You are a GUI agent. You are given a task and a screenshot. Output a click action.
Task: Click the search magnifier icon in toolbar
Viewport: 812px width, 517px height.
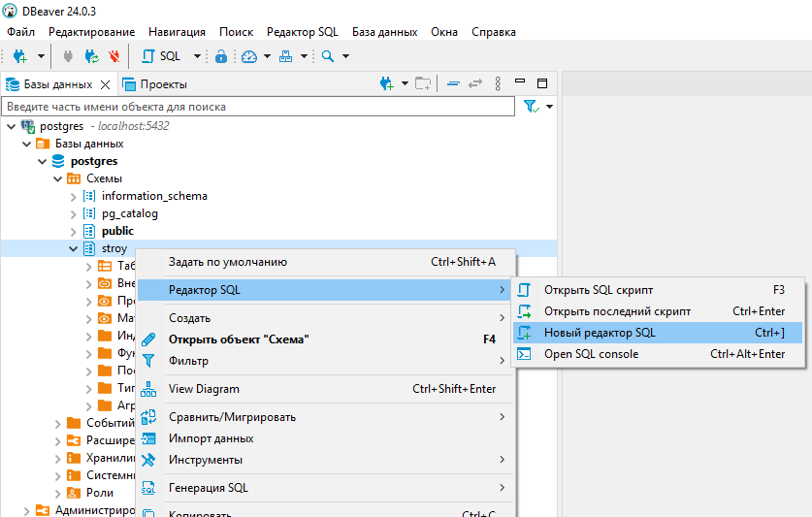pyautogui.click(x=327, y=56)
